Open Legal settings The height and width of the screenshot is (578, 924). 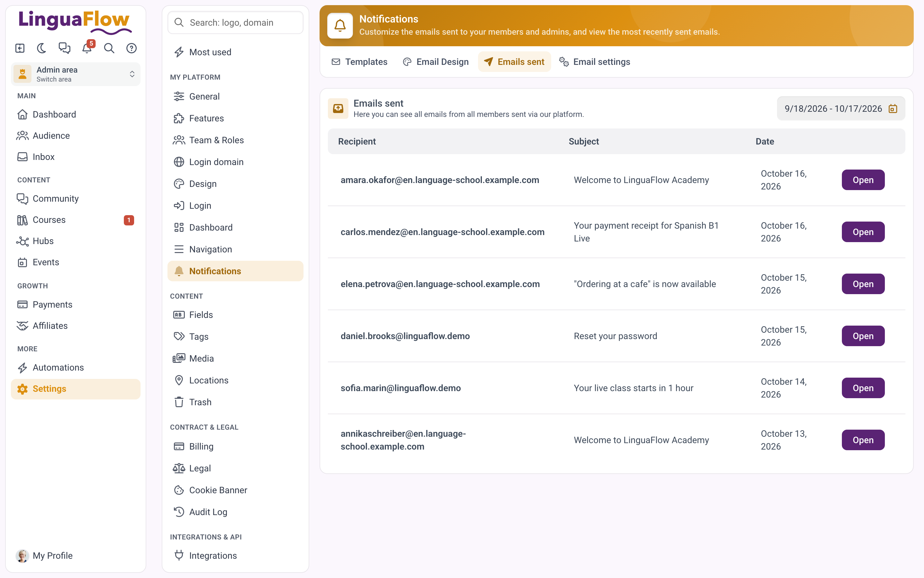coord(235,468)
